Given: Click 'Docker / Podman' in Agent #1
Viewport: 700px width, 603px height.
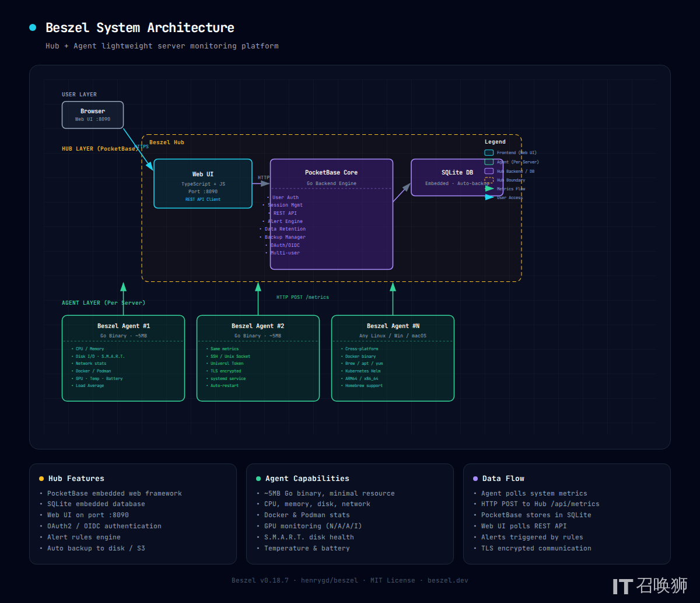Looking at the screenshot, I should 93,371.
